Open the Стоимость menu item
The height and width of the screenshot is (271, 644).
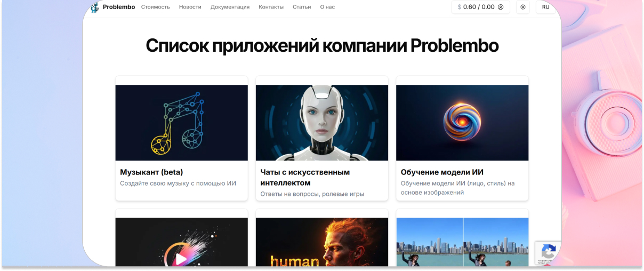(x=156, y=7)
